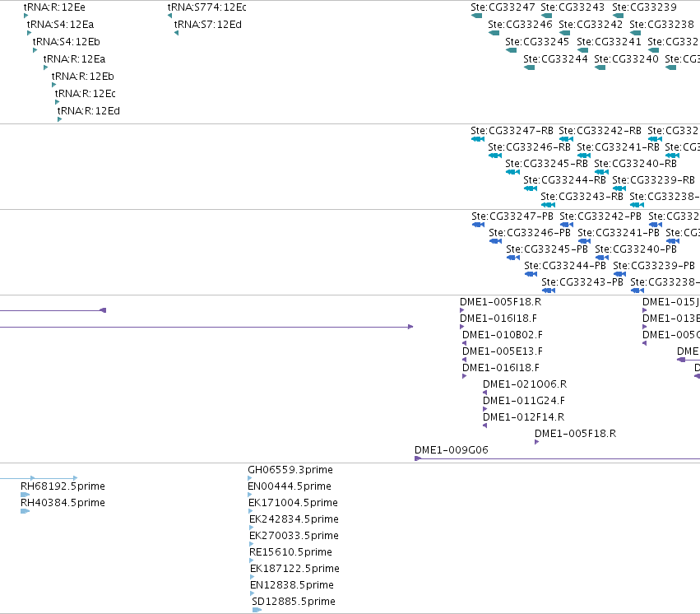Image resolution: width=700 pixels, height=614 pixels.
Task: Click BAC end DME1-021O06.R
Action: [525, 384]
